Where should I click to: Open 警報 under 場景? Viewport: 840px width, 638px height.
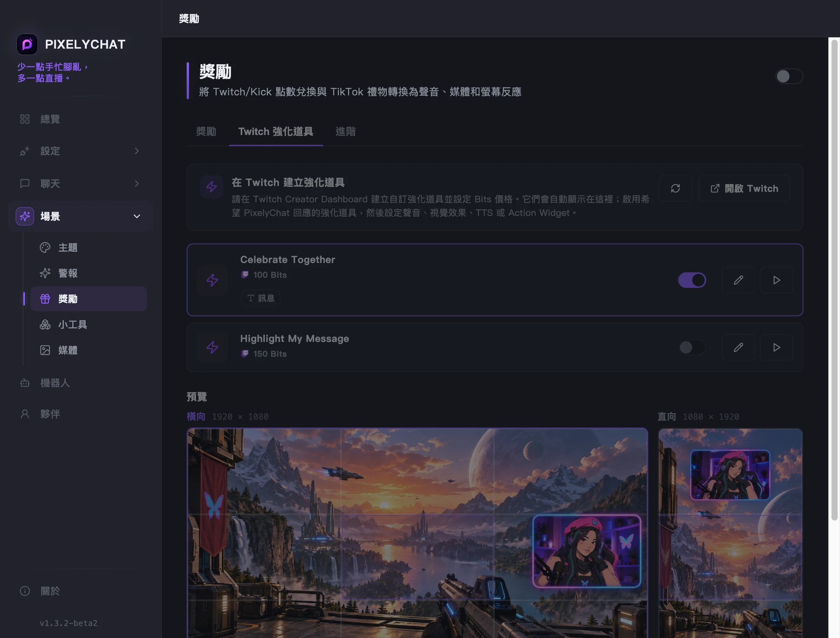click(89, 273)
